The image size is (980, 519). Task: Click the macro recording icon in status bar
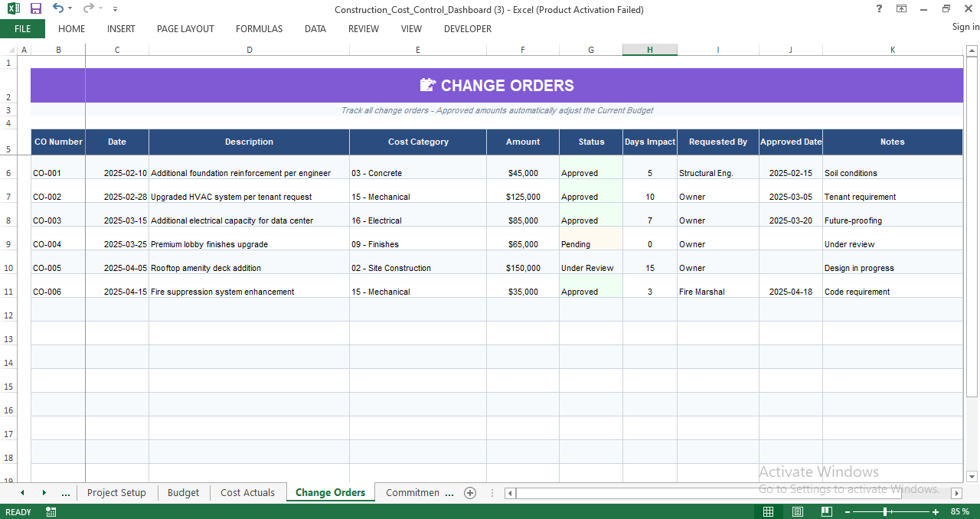tap(51, 511)
